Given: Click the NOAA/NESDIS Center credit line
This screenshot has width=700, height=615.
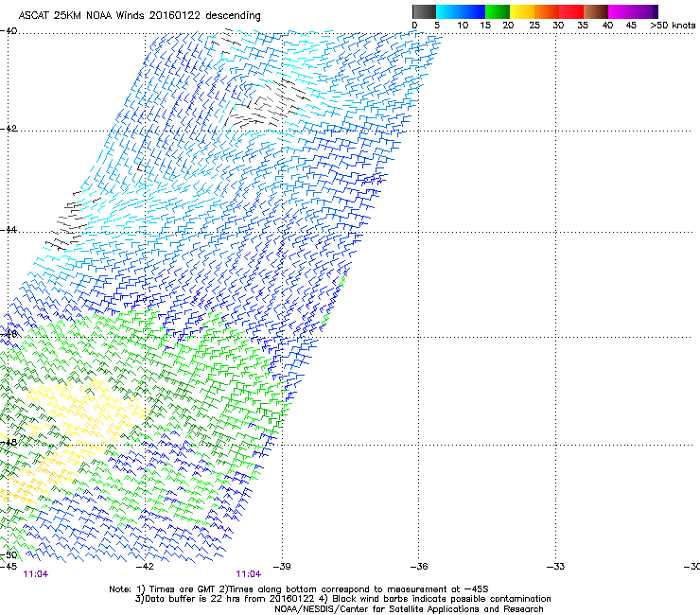Looking at the screenshot, I should pos(409,609).
